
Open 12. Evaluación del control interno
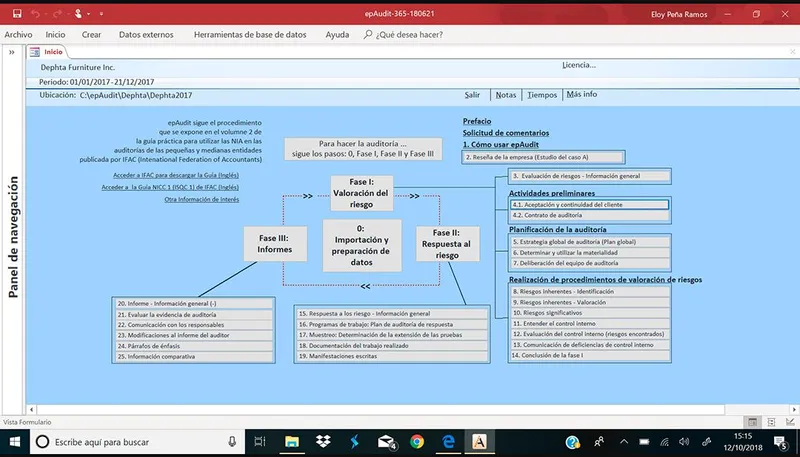[x=589, y=334]
